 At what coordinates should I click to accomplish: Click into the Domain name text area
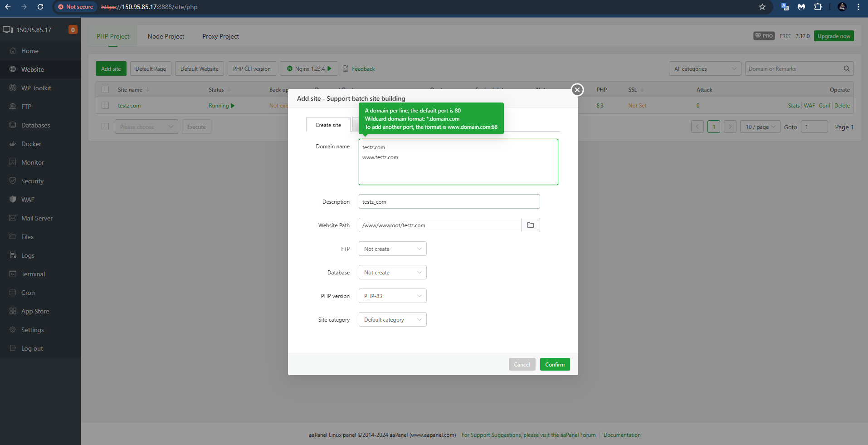(458, 162)
